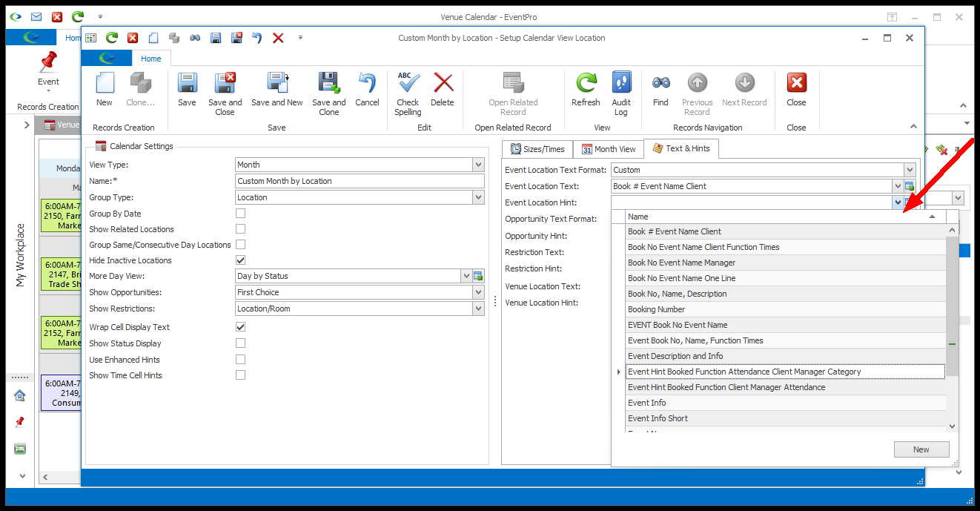The height and width of the screenshot is (511, 980).
Task: Click the house icon in My Workplace sidebar
Action: pos(20,395)
